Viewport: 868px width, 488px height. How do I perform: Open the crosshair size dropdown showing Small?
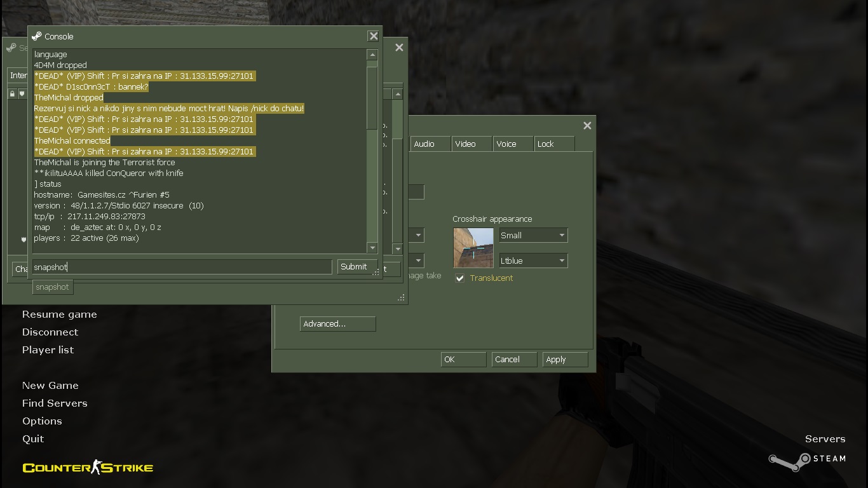point(533,235)
